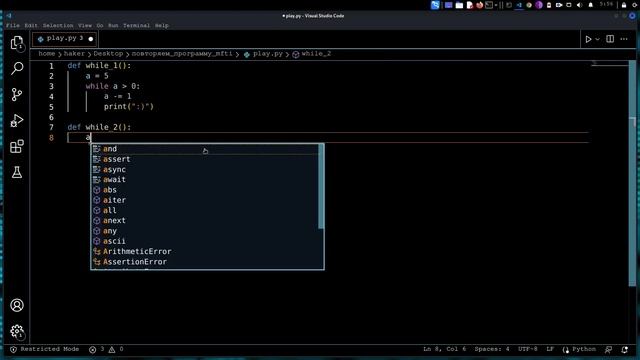Open the Help menu

point(162,25)
